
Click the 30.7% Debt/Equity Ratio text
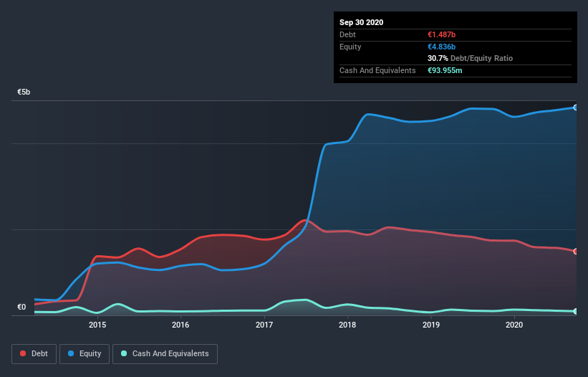[x=470, y=58]
